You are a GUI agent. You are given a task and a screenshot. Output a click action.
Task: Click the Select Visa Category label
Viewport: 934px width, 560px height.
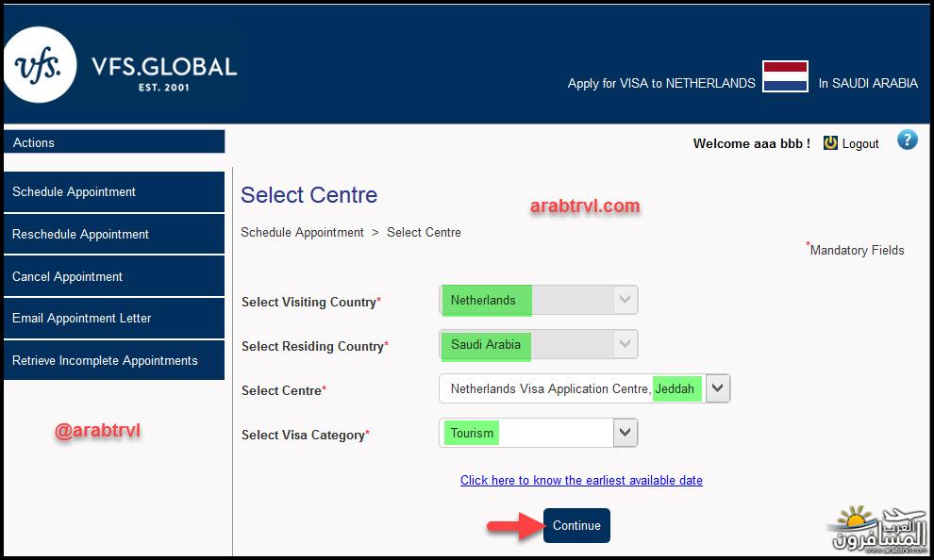pos(305,435)
